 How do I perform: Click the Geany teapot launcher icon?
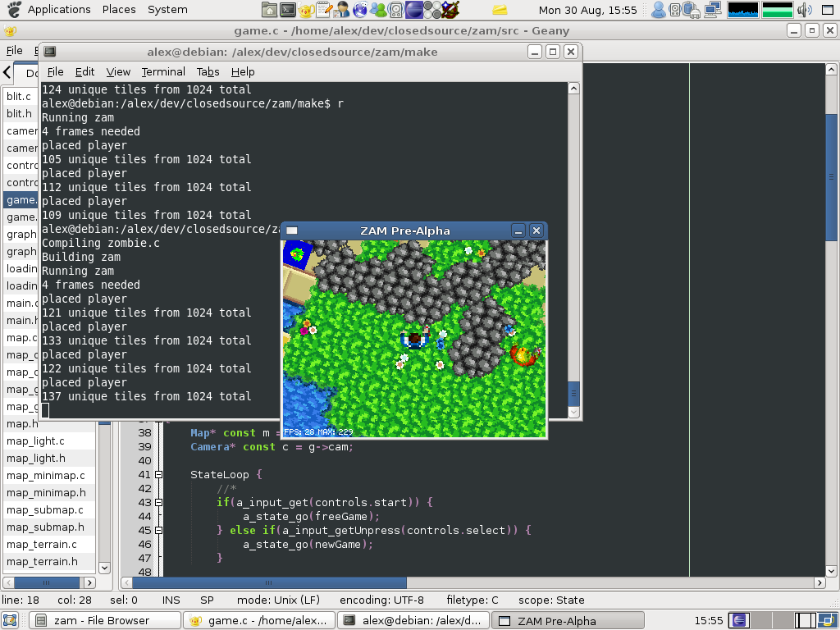pos(305,10)
